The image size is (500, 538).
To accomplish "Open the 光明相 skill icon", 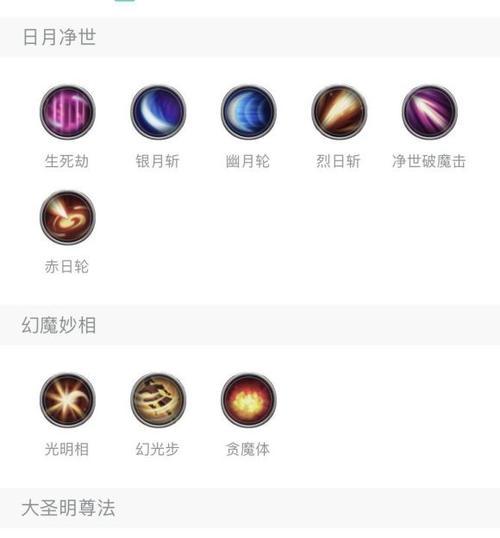I will pos(67,400).
